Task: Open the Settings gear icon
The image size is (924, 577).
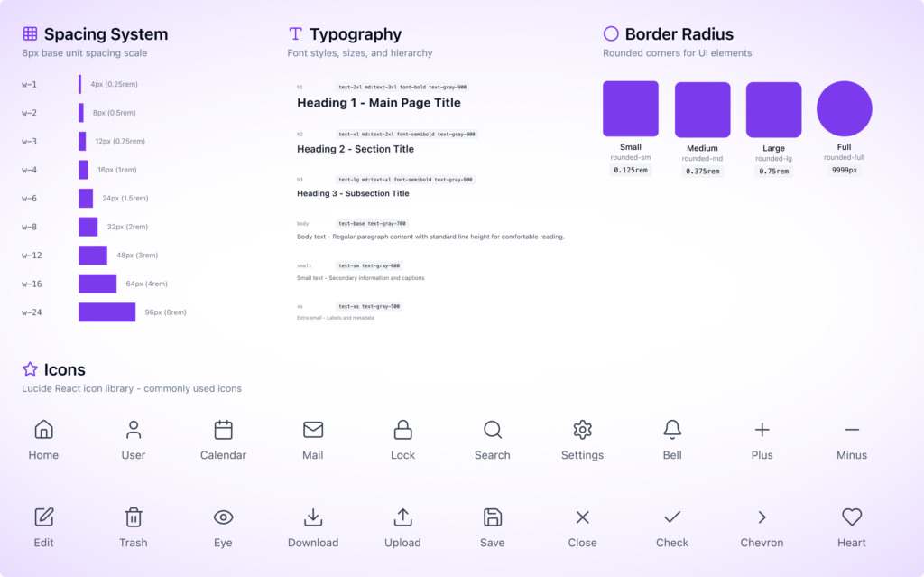Action: tap(582, 430)
